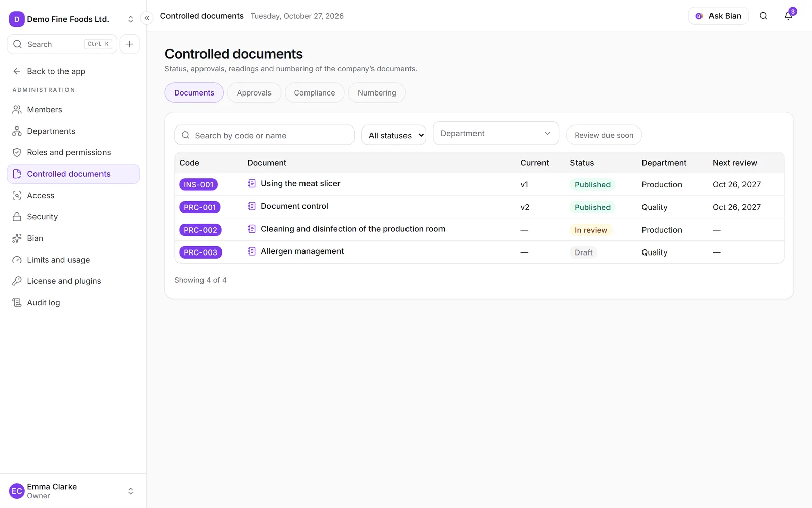Switch to the Approvals tab
Screen dimensions: 812x508
pos(254,92)
